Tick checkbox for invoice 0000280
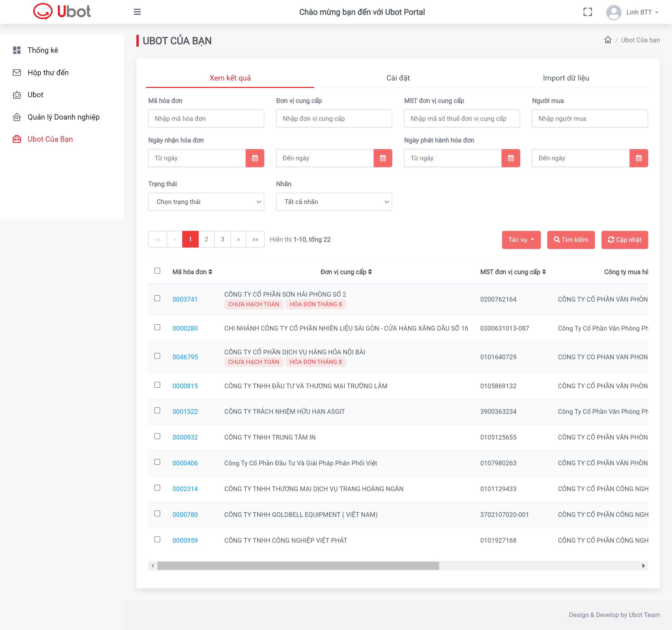The image size is (672, 630). click(x=157, y=327)
